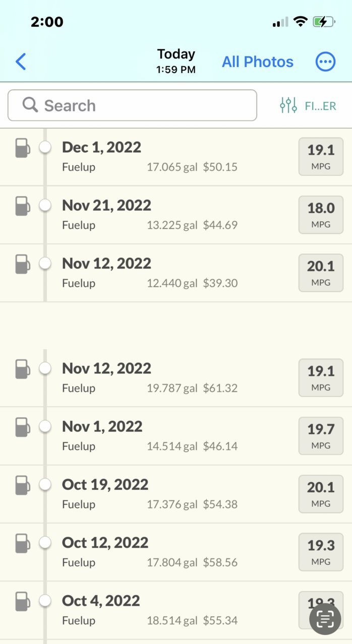Tap the live text scan icon
This screenshot has width=352, height=644.
click(325, 620)
